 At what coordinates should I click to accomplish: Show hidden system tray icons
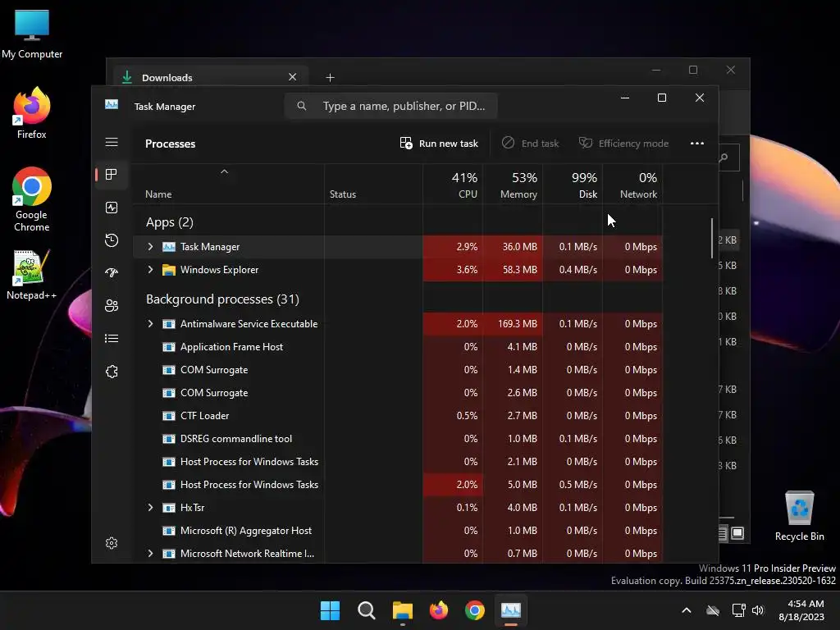[x=687, y=610]
